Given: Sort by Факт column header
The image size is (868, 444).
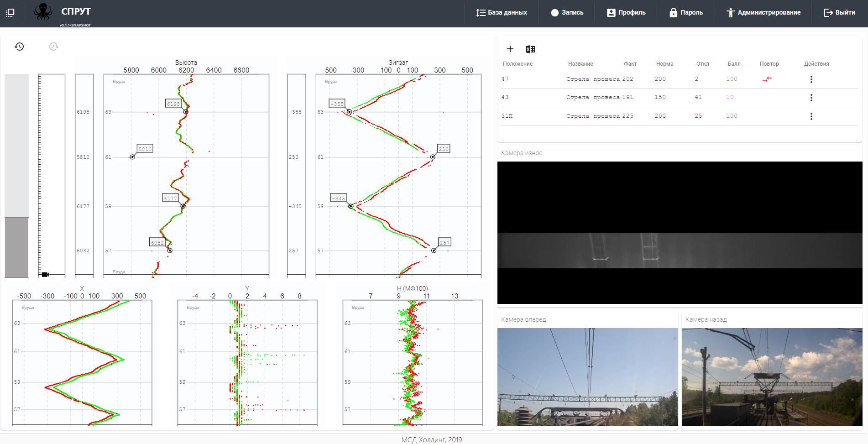Looking at the screenshot, I should 630,64.
